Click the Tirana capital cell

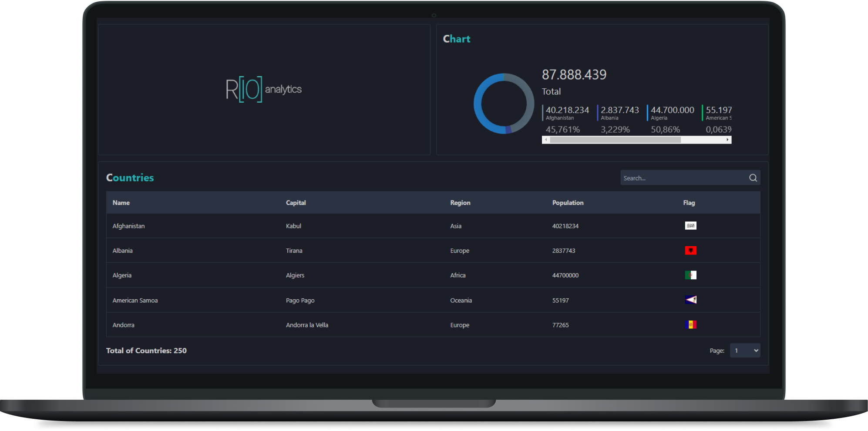294,251
